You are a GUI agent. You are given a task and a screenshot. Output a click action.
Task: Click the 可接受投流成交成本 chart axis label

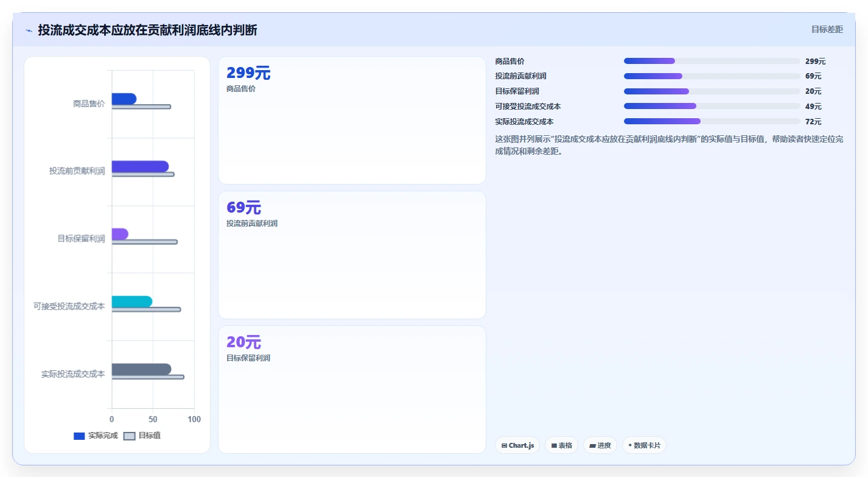point(69,306)
